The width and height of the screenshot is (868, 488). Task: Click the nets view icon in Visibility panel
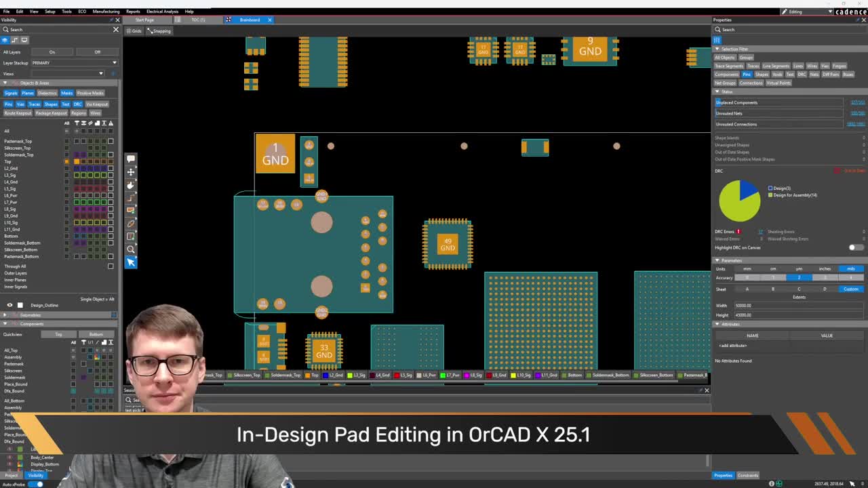pos(16,40)
